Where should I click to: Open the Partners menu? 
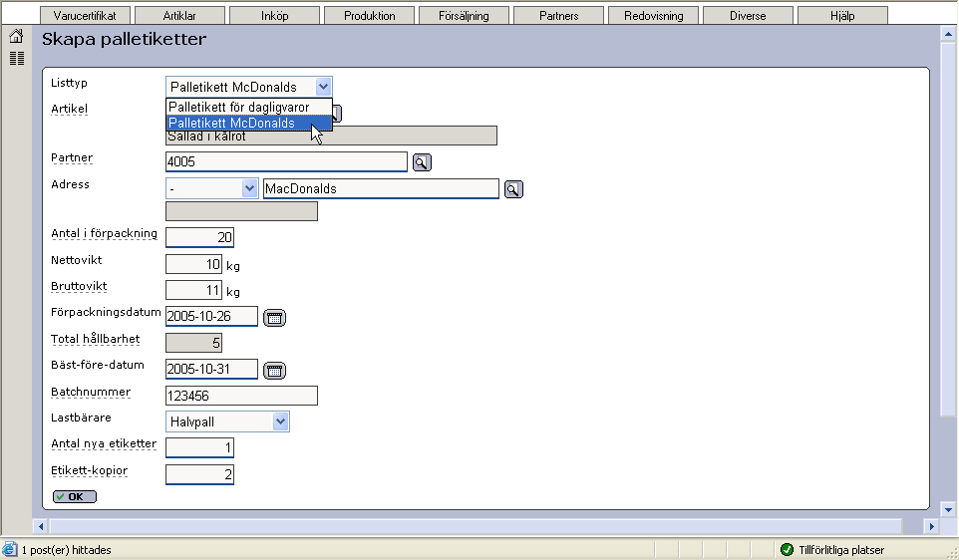tap(558, 15)
